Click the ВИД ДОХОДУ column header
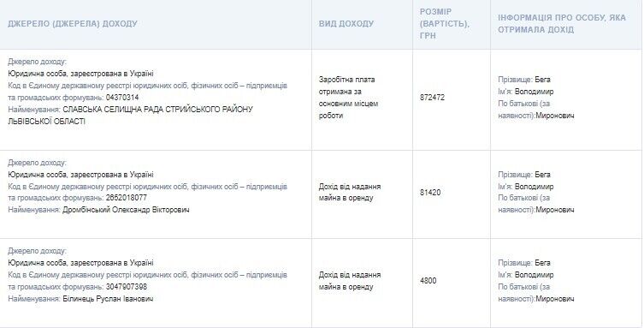This screenshot has height=328, width=644. 346,23
